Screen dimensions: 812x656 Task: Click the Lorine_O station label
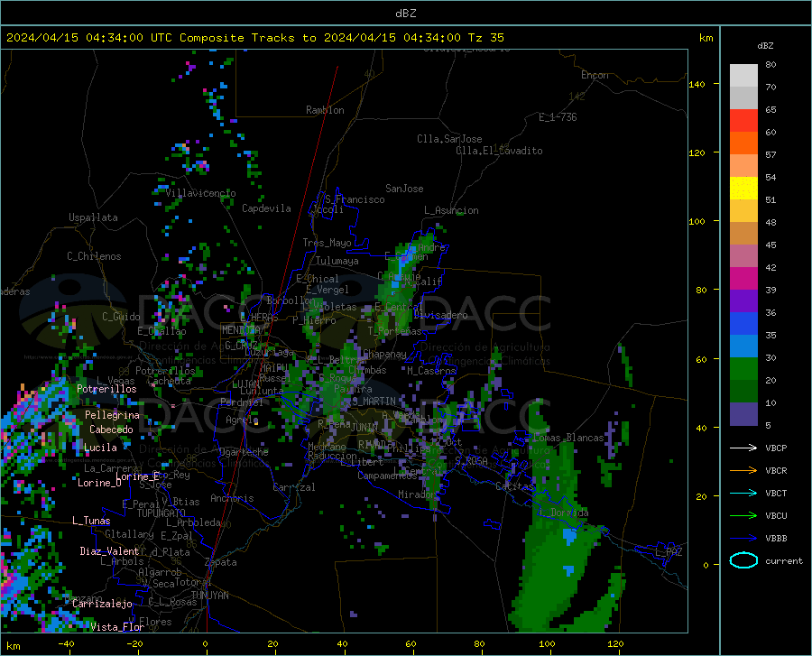point(99,483)
